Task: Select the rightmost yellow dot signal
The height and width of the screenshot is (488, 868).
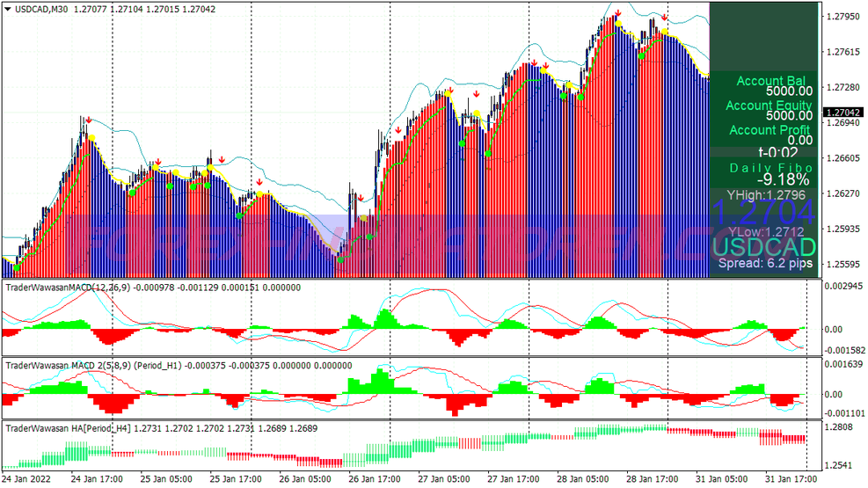Action: pyautogui.click(x=665, y=32)
